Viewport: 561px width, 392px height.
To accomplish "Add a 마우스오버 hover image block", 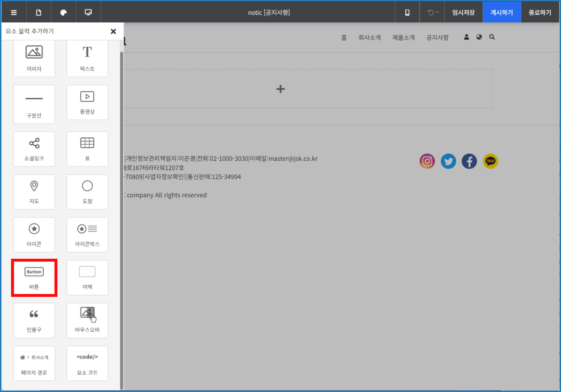I will coord(87,320).
